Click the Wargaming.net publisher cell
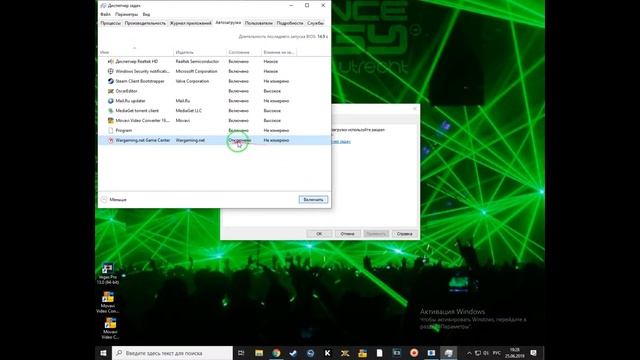Screen dimensions: 640x360 pyautogui.click(x=190, y=140)
